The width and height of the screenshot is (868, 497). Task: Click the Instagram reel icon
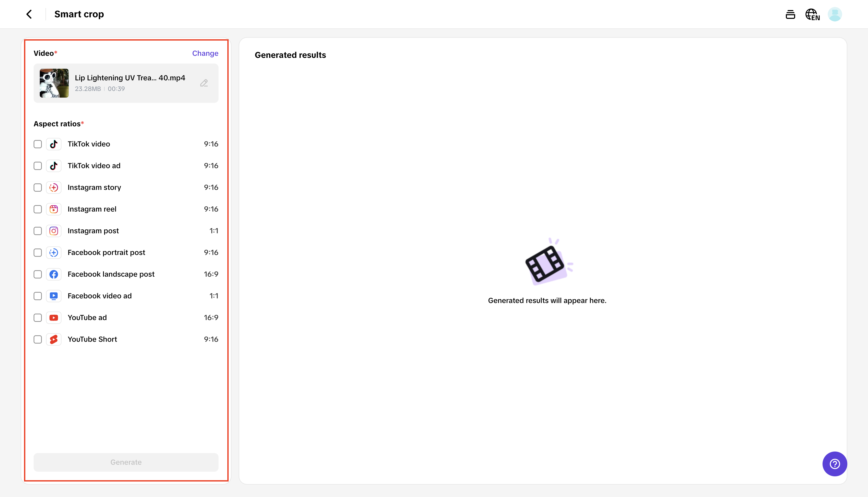tap(53, 209)
